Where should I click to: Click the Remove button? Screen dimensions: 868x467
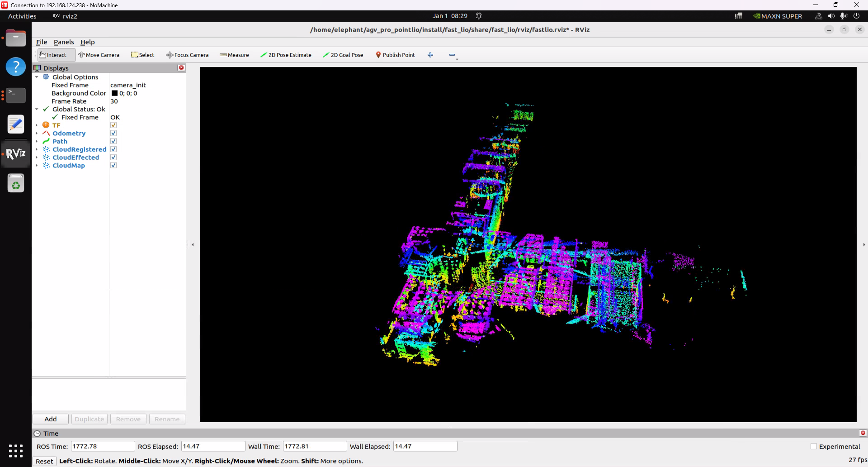point(128,419)
